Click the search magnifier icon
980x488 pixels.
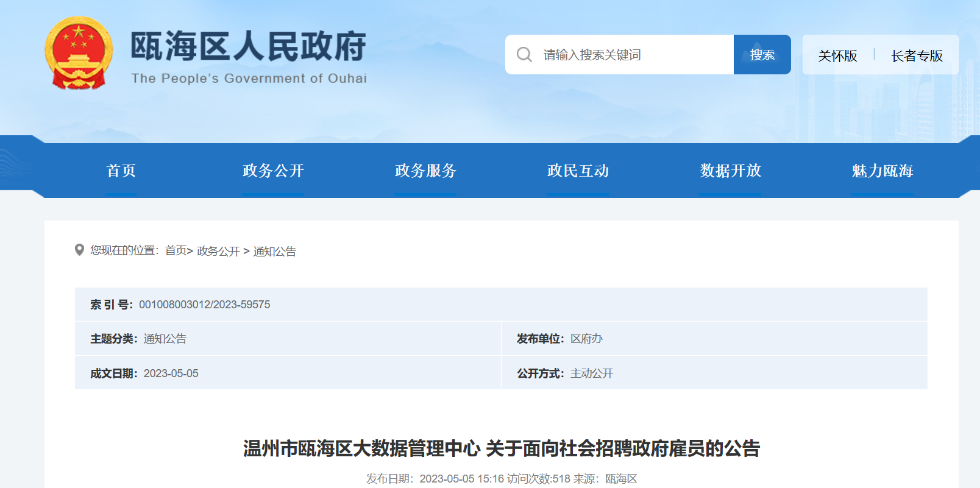click(x=524, y=55)
